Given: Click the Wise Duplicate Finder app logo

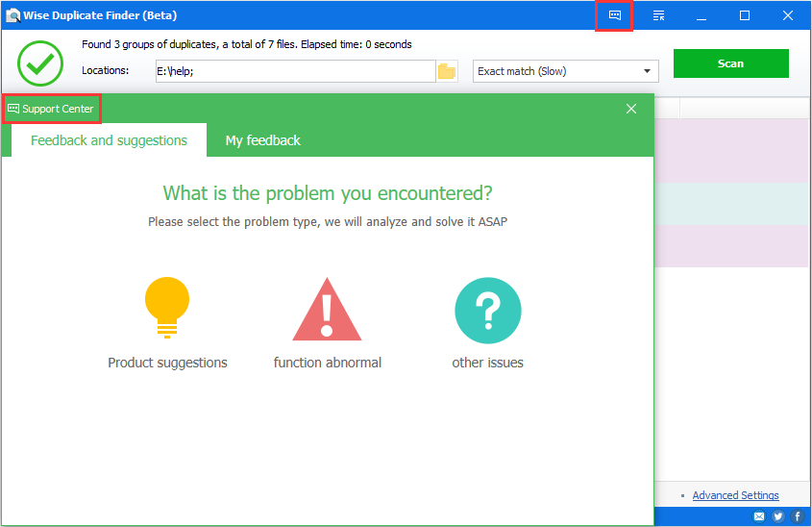Looking at the screenshot, I should click(12, 15).
